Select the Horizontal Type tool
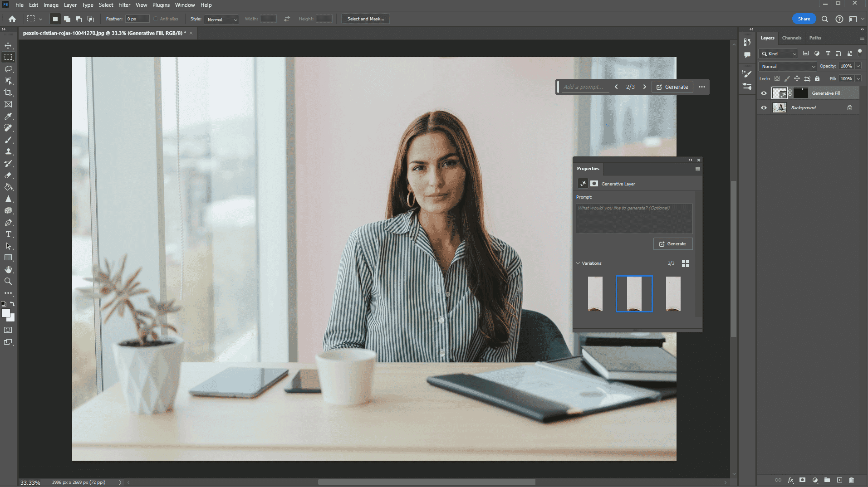The width and height of the screenshot is (868, 487). point(8,234)
